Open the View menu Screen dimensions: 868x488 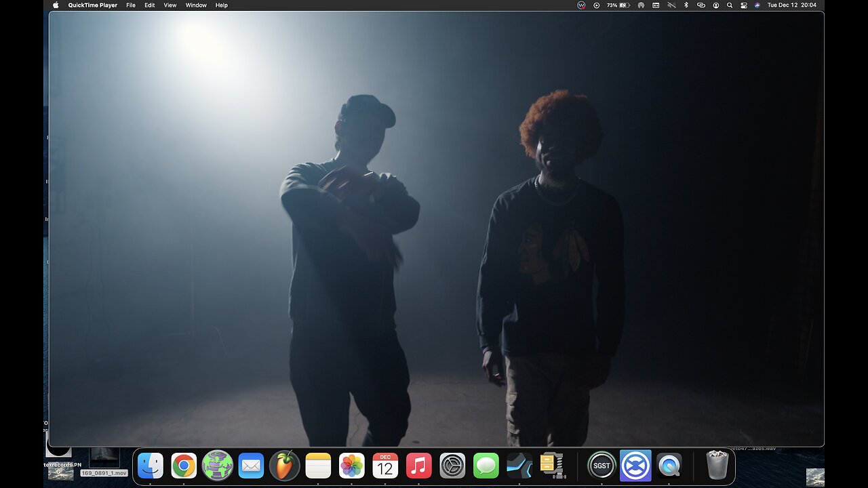point(170,5)
